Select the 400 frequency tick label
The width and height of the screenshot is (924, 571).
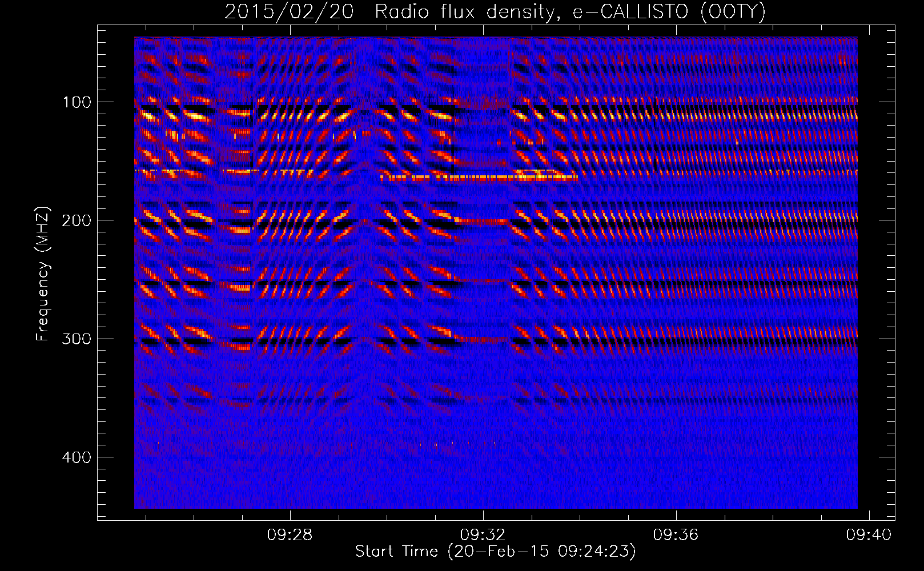[x=77, y=457]
